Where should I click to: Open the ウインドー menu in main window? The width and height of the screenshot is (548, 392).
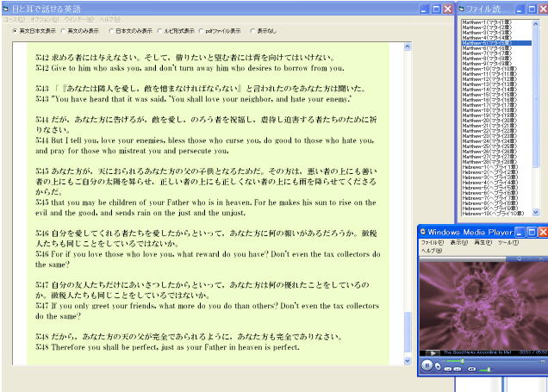pos(79,19)
